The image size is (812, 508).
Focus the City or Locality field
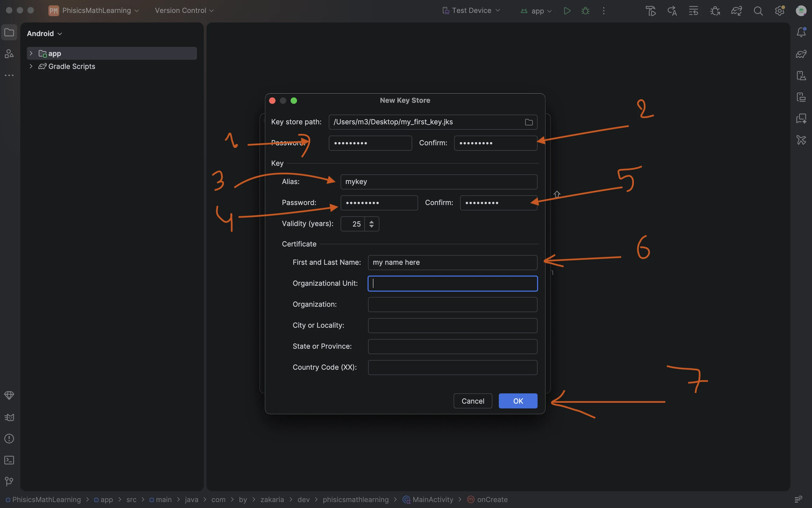pos(453,326)
